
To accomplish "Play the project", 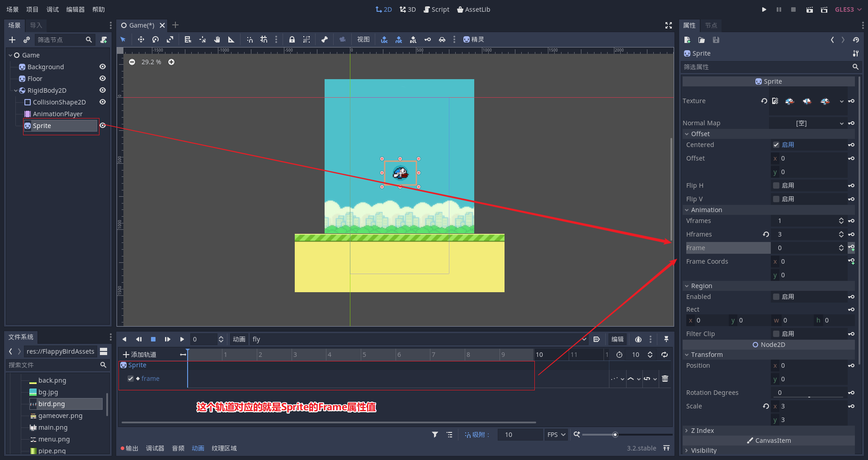I will pyautogui.click(x=764, y=9).
